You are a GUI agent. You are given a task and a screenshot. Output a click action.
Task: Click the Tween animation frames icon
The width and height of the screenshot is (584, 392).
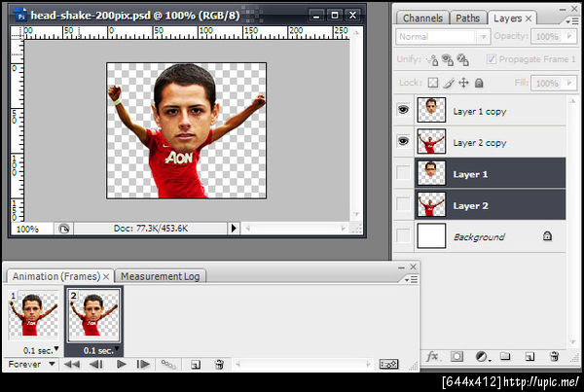(x=168, y=364)
